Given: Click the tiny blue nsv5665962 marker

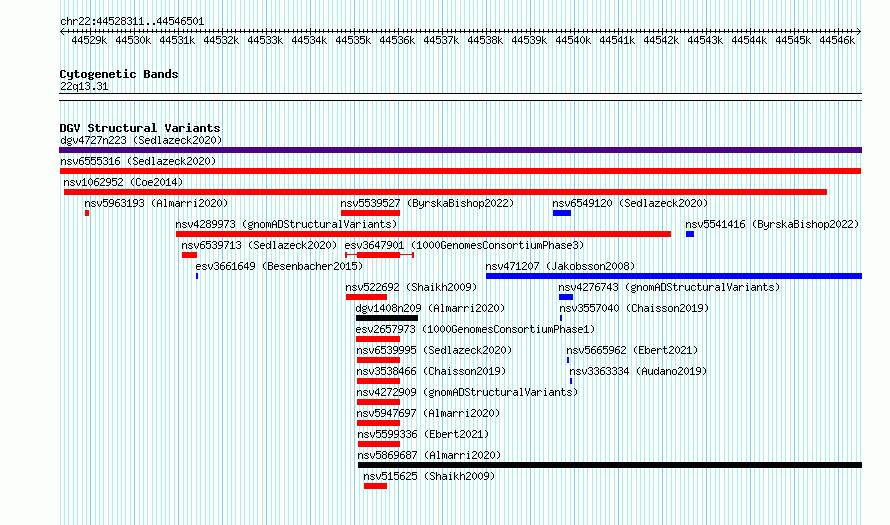Looking at the screenshot, I should tap(568, 360).
